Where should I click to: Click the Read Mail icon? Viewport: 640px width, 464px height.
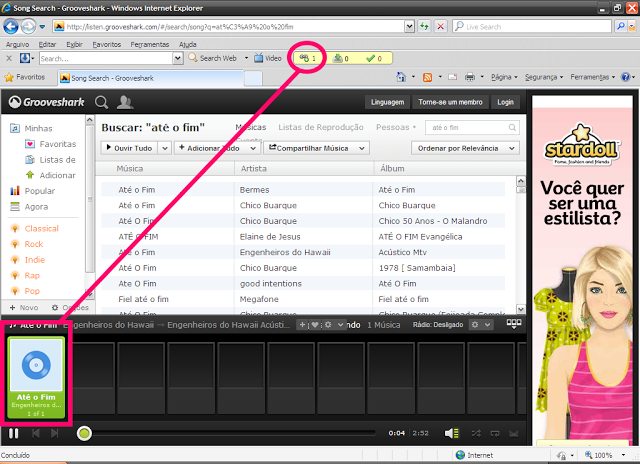coord(453,77)
